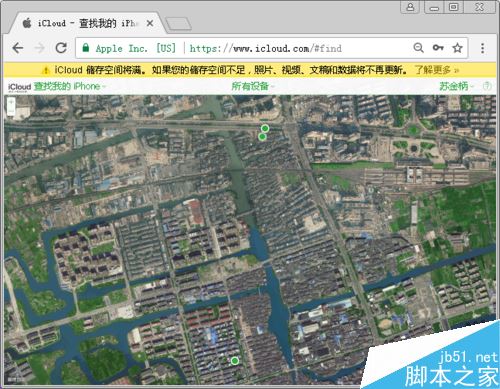Screen dimensions: 500x389
Task: Reload the iCloud page
Action: coord(61,48)
